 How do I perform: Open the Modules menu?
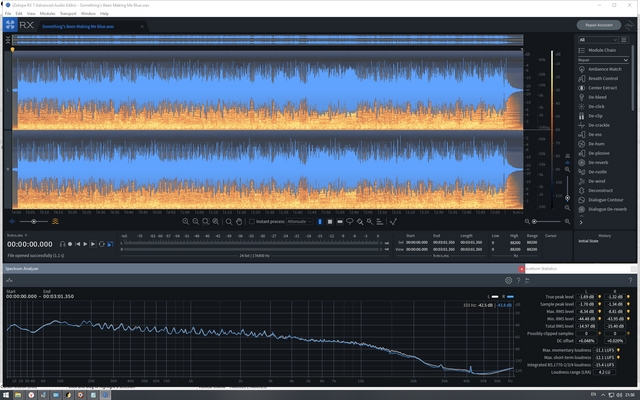point(49,14)
